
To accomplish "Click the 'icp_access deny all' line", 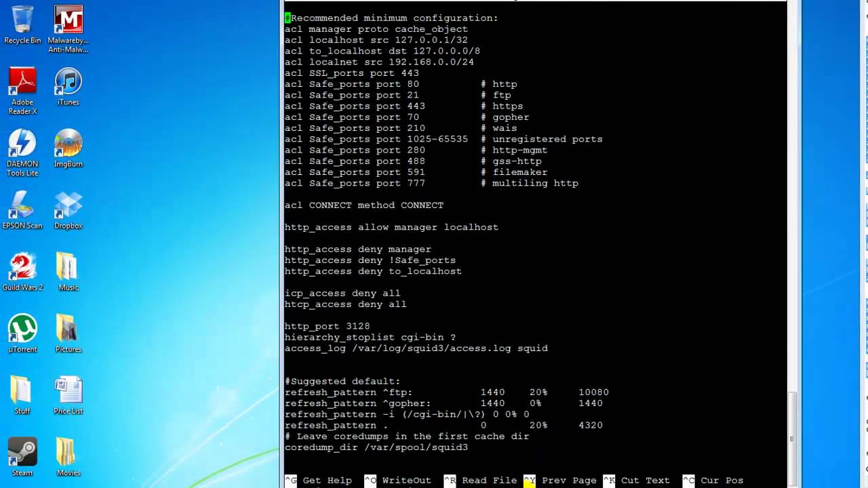I will pyautogui.click(x=342, y=293).
